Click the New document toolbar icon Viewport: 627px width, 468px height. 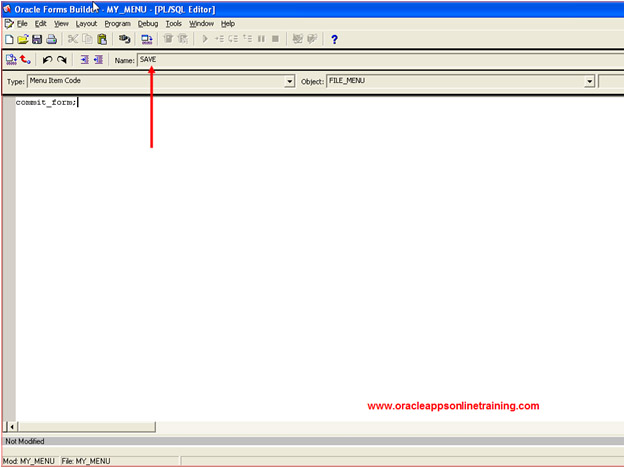pyautogui.click(x=9, y=39)
